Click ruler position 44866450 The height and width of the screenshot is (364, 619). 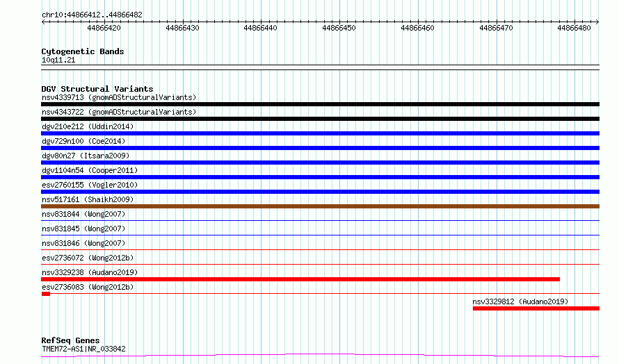(x=339, y=28)
